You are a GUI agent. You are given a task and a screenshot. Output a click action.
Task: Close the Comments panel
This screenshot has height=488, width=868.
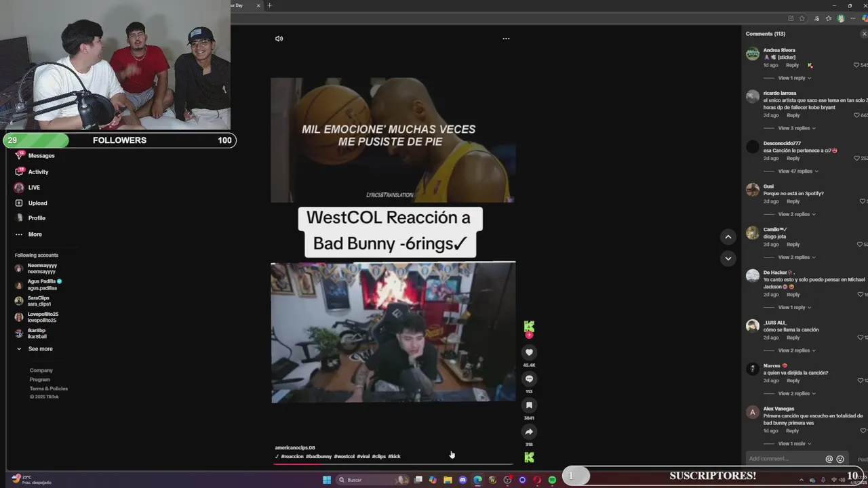tap(864, 34)
